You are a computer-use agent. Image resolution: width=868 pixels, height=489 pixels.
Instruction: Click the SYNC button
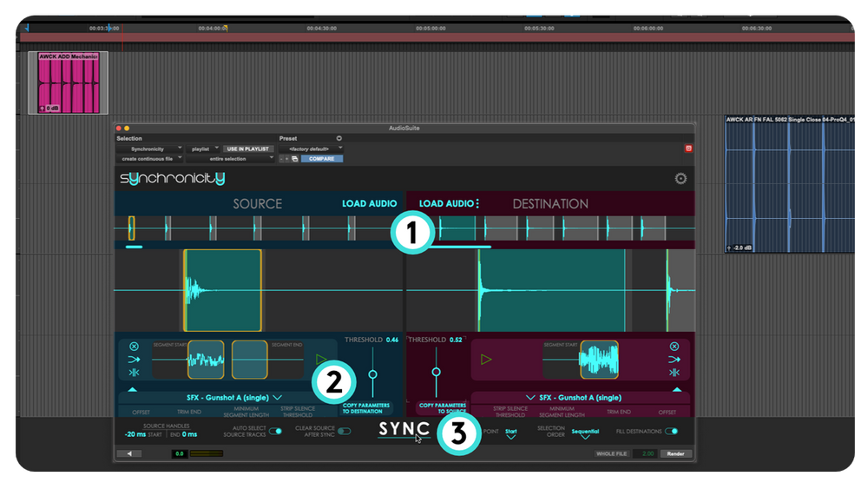coord(404,429)
